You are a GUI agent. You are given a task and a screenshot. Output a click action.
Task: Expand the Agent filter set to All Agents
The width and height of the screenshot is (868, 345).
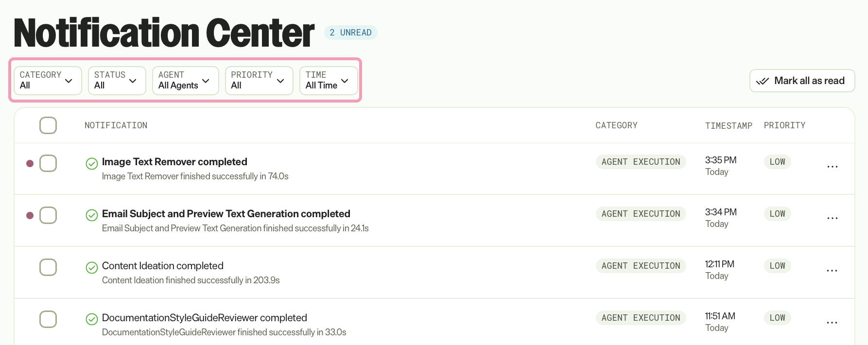pos(185,81)
